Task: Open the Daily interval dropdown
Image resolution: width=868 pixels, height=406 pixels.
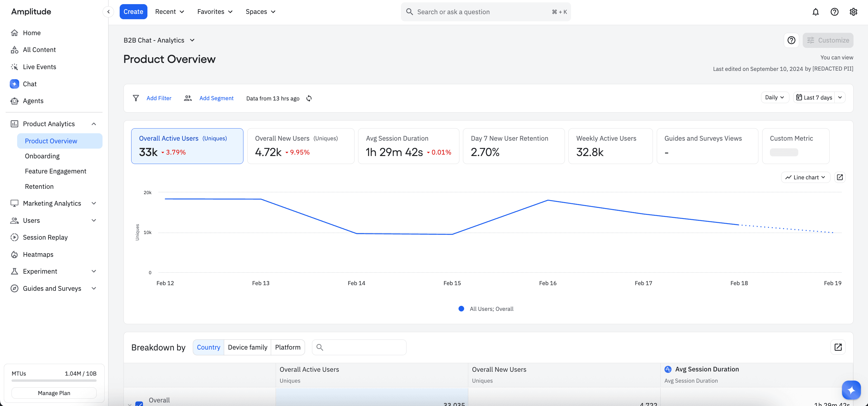Action: (774, 98)
